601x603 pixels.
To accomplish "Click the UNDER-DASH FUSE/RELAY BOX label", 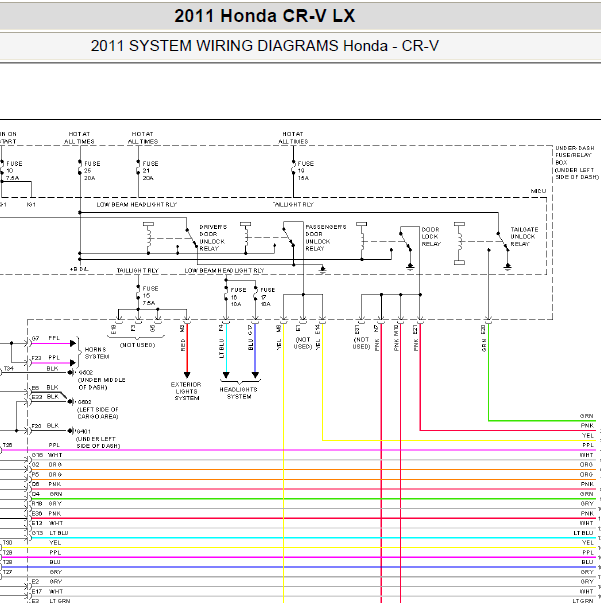I will coord(577,163).
